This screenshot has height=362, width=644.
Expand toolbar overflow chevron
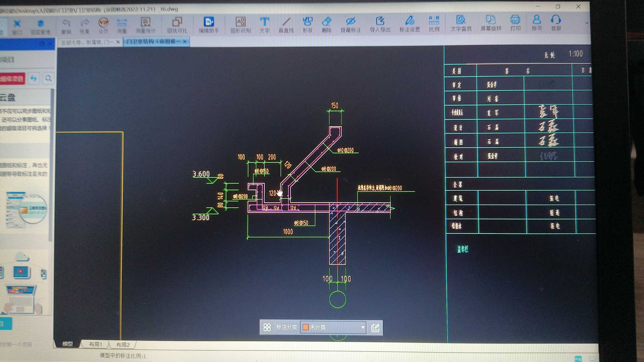tap(586, 23)
